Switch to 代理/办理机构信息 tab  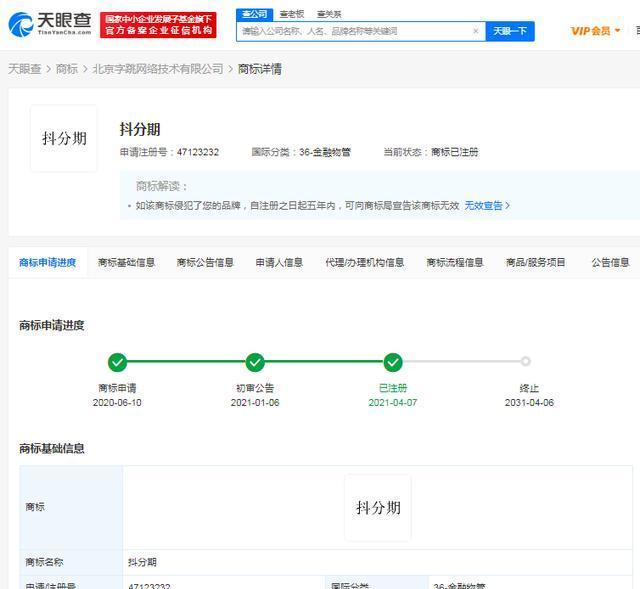364,262
